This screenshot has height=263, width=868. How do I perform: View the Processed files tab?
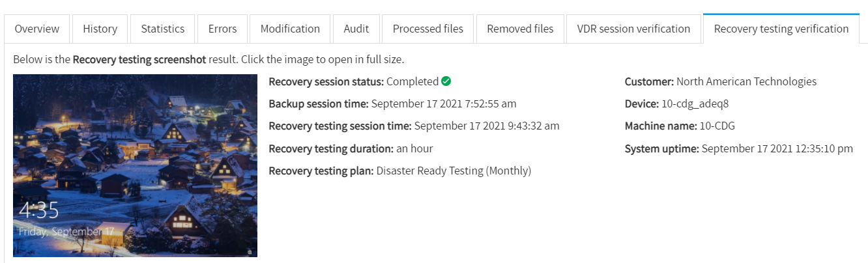pyautogui.click(x=428, y=29)
